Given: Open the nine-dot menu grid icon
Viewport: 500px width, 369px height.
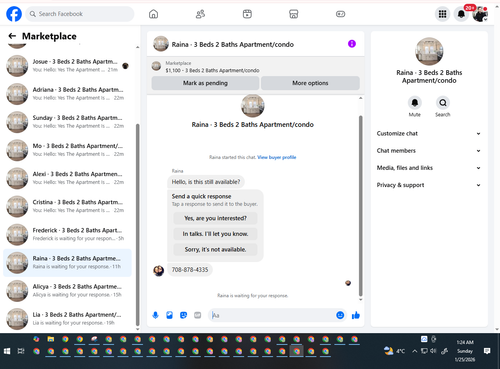Looking at the screenshot, I should click(442, 14).
